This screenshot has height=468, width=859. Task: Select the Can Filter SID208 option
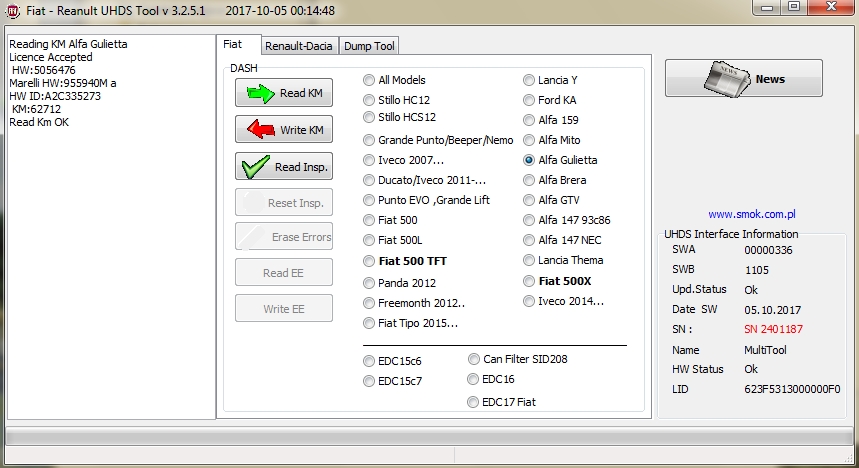point(473,359)
